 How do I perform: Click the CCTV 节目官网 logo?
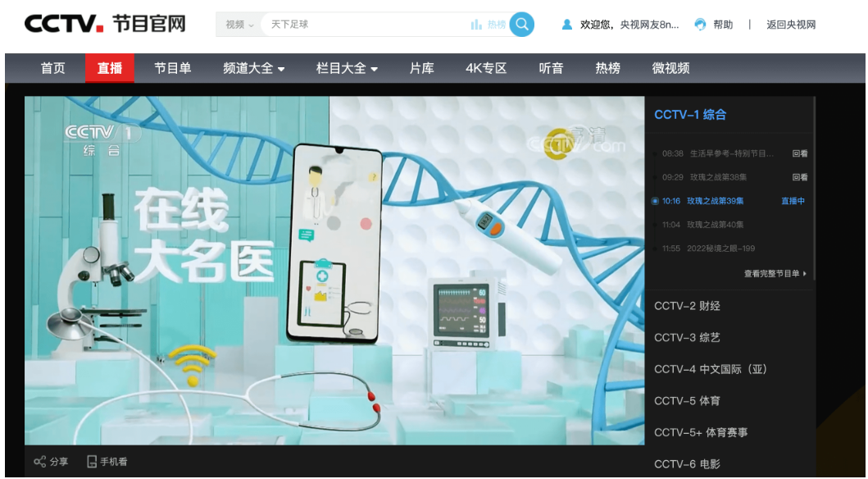coord(105,24)
